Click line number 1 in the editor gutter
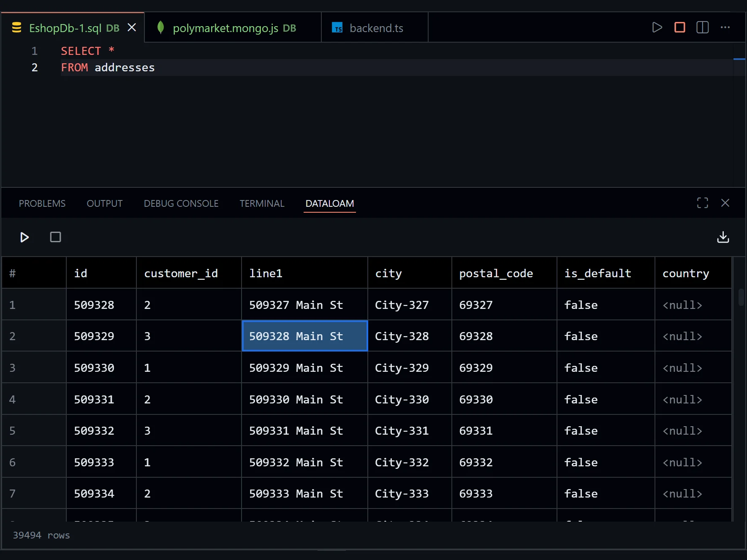Screen dimensions: 747x560 [35, 51]
